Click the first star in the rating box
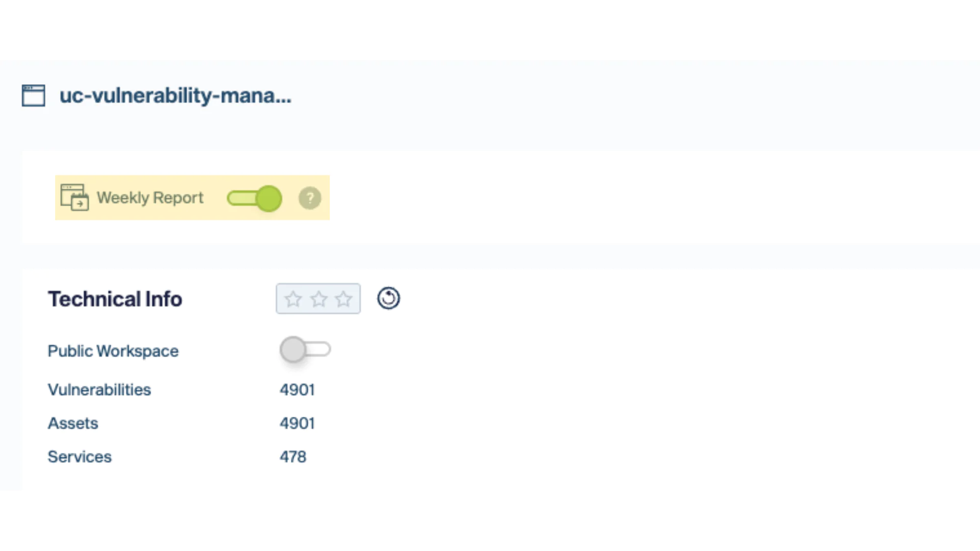980x551 pixels. [293, 299]
